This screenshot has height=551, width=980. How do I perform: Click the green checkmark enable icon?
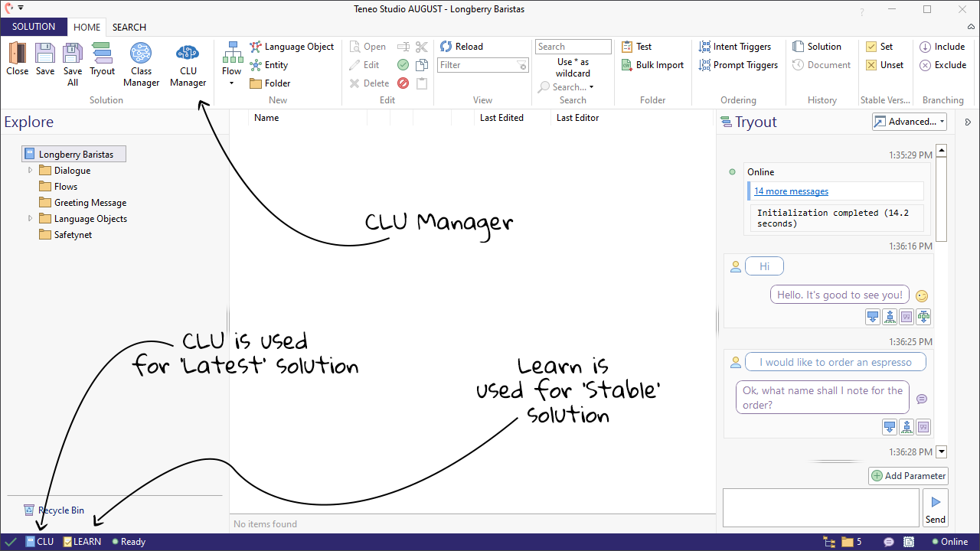click(x=403, y=65)
